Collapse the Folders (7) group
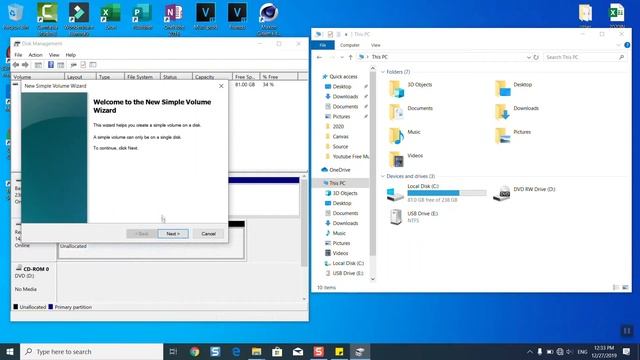Image resolution: width=640 pixels, height=360 pixels. 383,72
